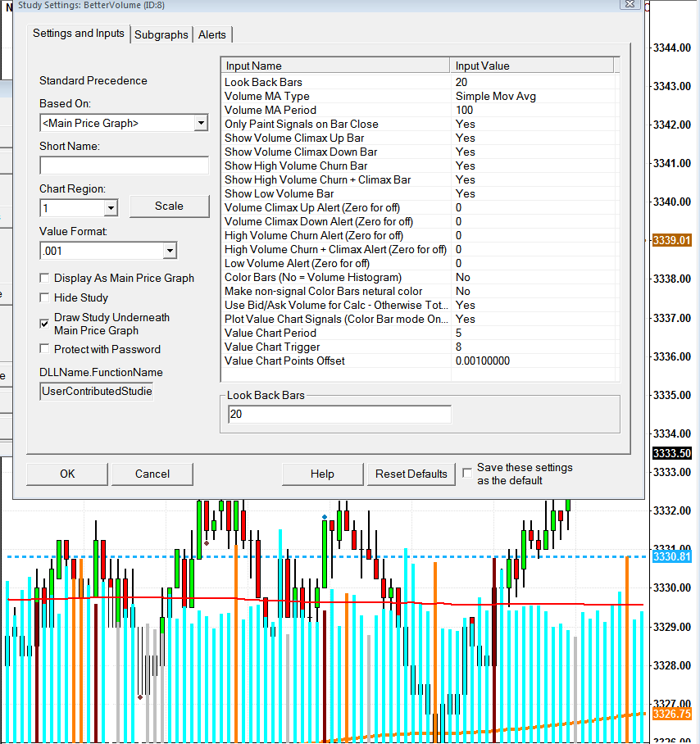Open Help for this study
Image resolution: width=700 pixels, height=744 pixels.
tap(322, 474)
